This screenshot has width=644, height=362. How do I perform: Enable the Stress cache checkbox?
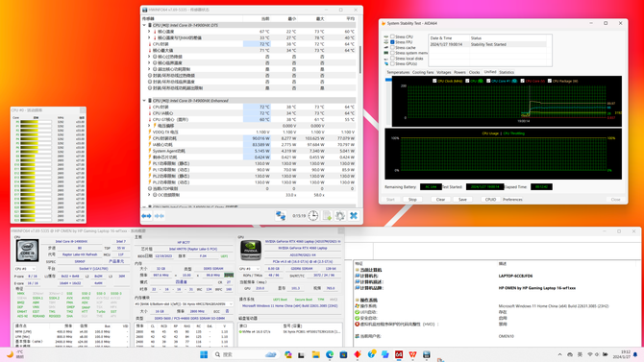(x=392, y=48)
